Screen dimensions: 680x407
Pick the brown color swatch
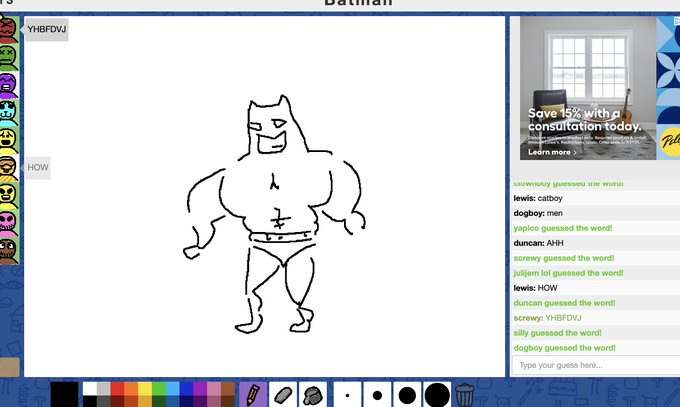[x=228, y=388]
